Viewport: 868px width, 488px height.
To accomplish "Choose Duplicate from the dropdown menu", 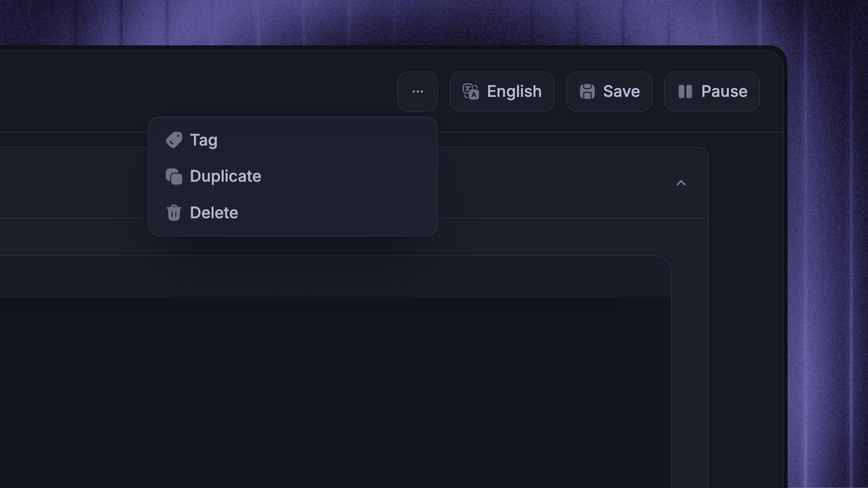I will point(293,176).
